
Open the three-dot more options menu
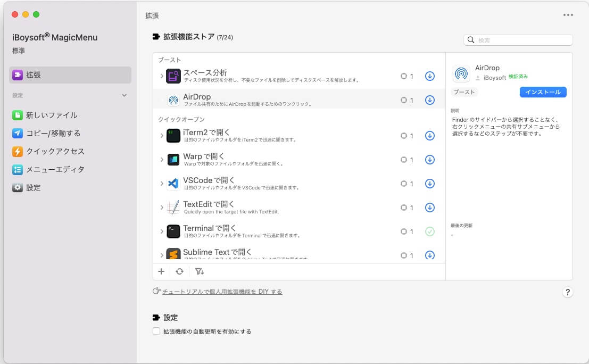pyautogui.click(x=568, y=15)
